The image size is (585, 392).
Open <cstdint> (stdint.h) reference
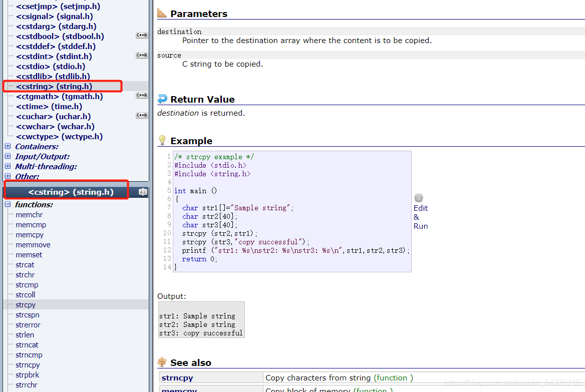(54, 57)
